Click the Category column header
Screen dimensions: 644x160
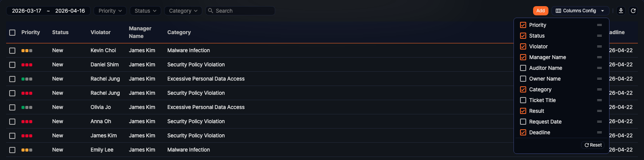click(x=179, y=32)
